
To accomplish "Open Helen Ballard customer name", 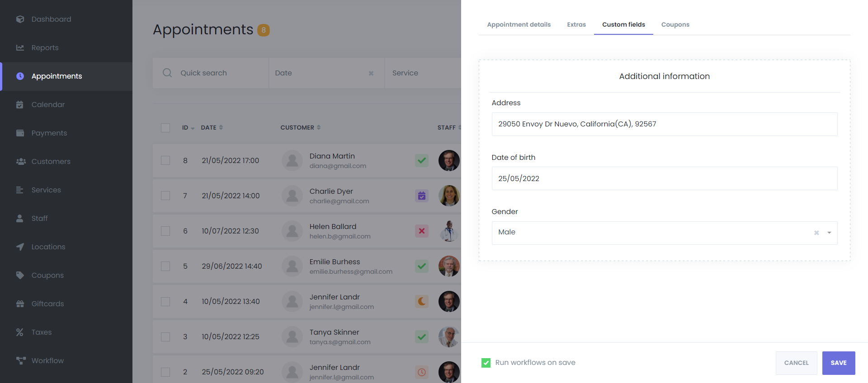I will click(333, 226).
